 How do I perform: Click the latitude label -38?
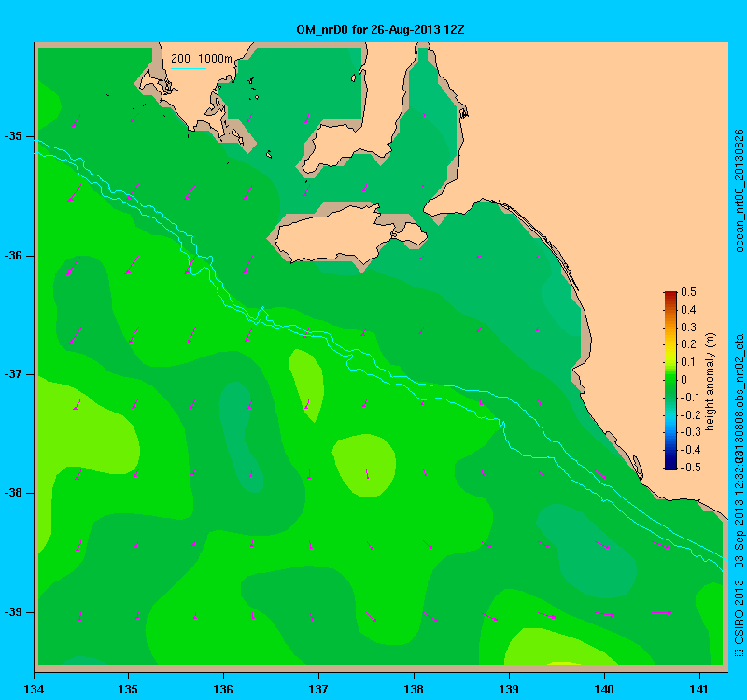tap(13, 493)
